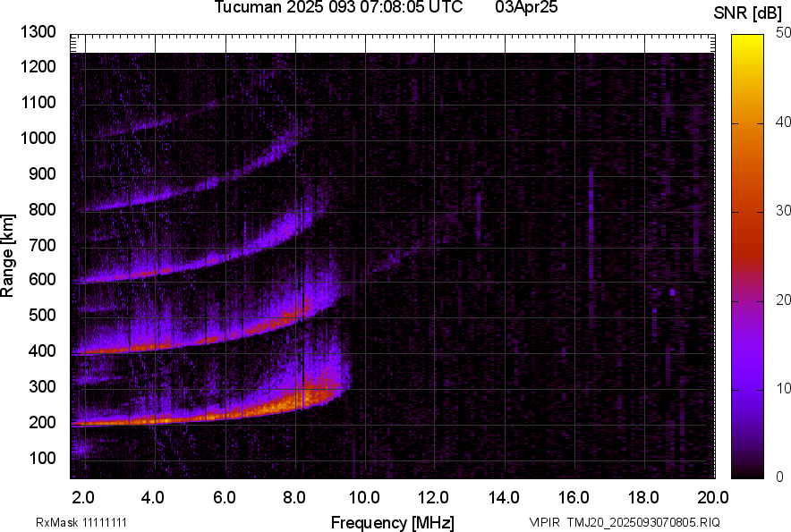Click the 'RxMask 11111111' footer text
Viewport: 791px width, 532px height.
point(81,522)
